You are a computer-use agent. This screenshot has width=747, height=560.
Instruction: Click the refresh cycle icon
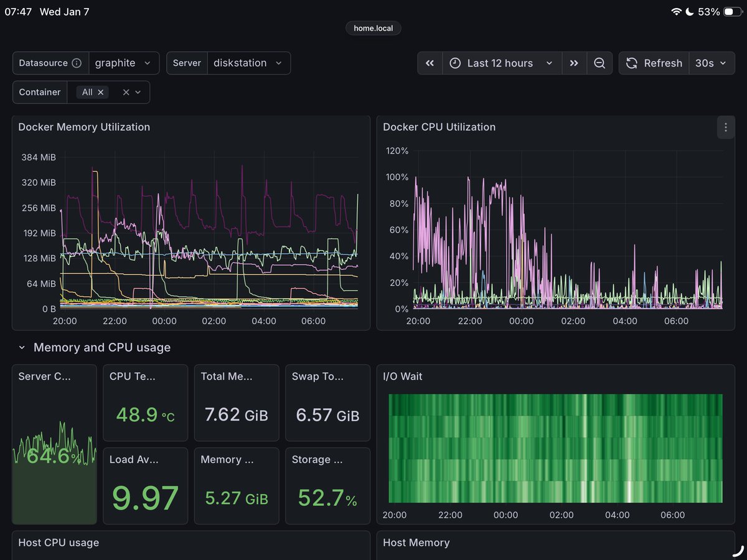coord(631,63)
